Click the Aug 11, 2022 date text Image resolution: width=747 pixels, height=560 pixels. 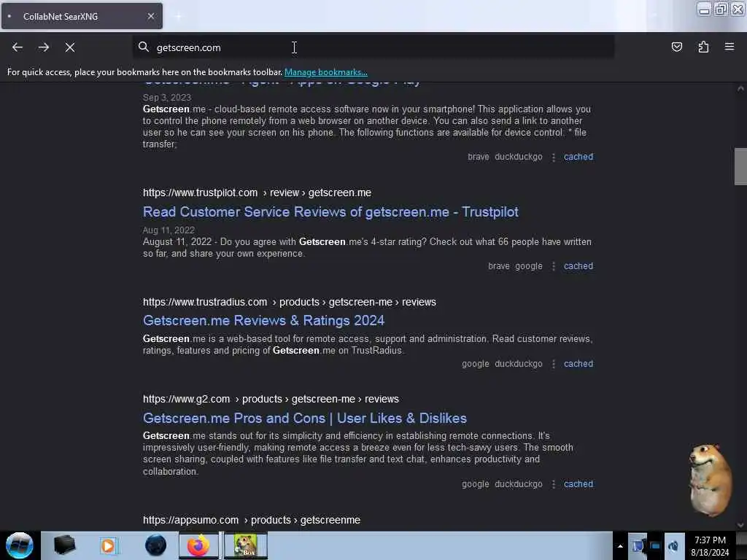[x=169, y=230]
